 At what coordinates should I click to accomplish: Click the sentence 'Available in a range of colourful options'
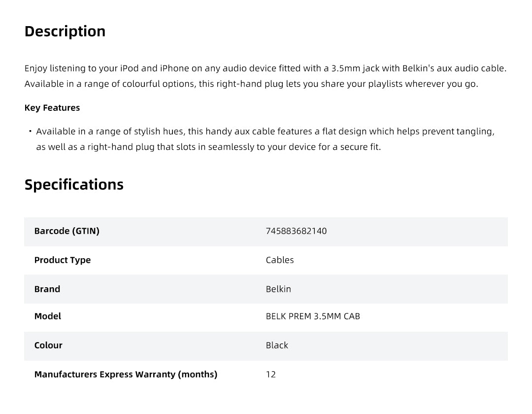point(251,84)
